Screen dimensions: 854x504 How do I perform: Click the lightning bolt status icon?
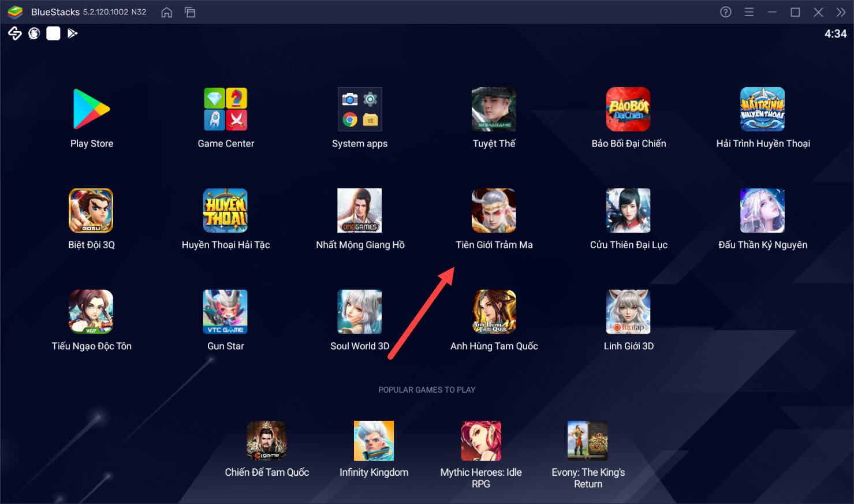point(14,33)
